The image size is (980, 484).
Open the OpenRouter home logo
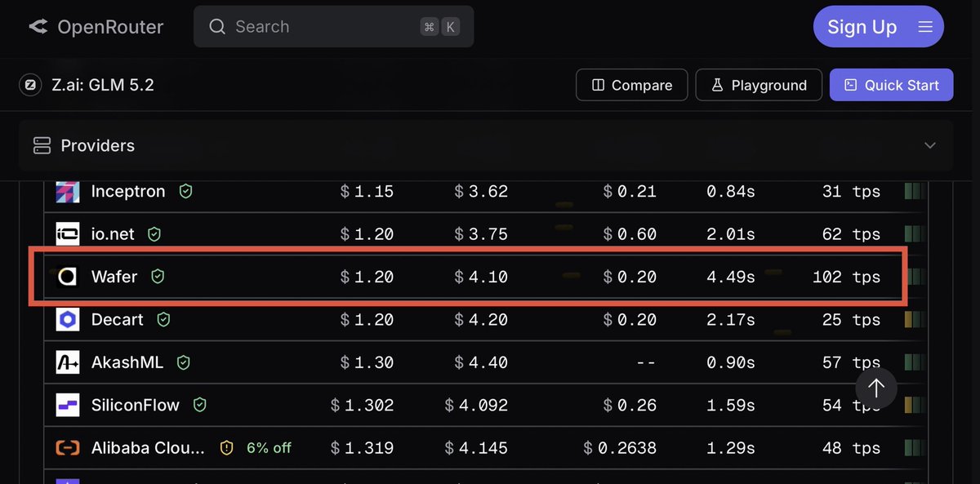coord(96,27)
